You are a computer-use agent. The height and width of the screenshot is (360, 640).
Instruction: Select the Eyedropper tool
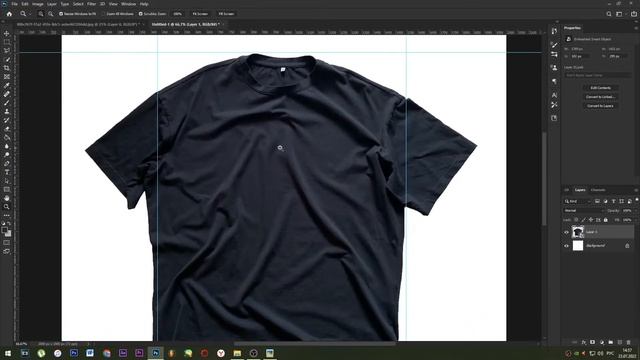(x=7, y=85)
